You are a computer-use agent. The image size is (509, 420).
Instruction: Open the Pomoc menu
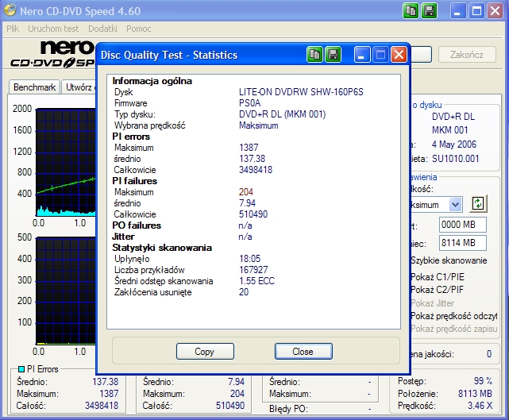tap(139, 29)
